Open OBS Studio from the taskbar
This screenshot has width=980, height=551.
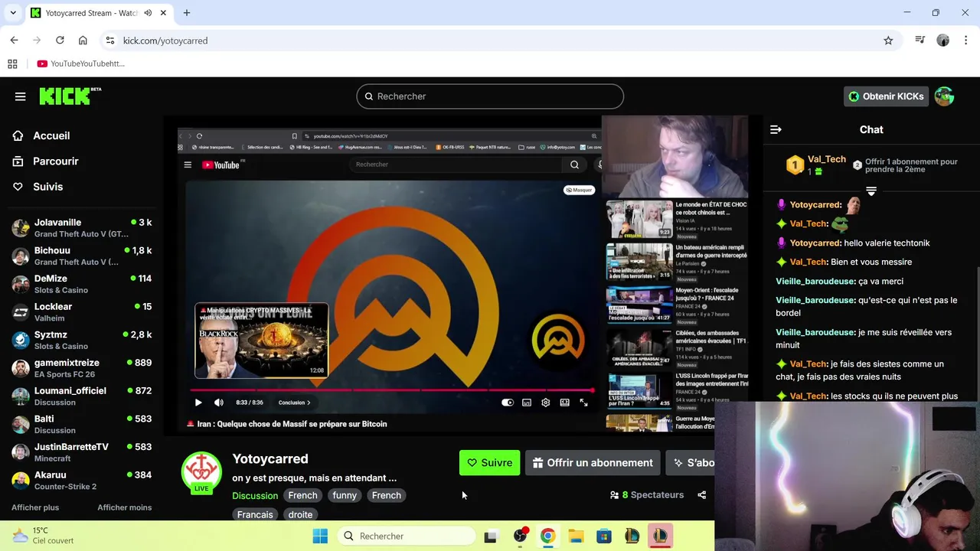coord(520,536)
